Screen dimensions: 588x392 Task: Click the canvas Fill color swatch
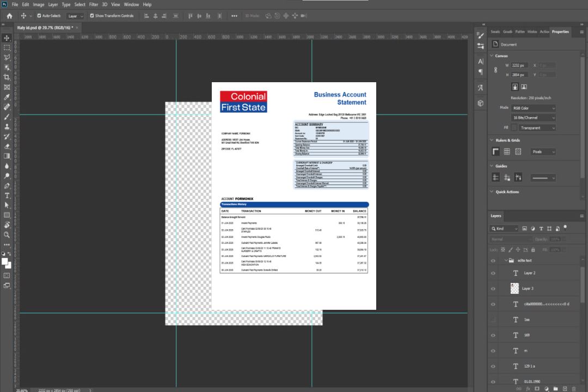(x=514, y=128)
